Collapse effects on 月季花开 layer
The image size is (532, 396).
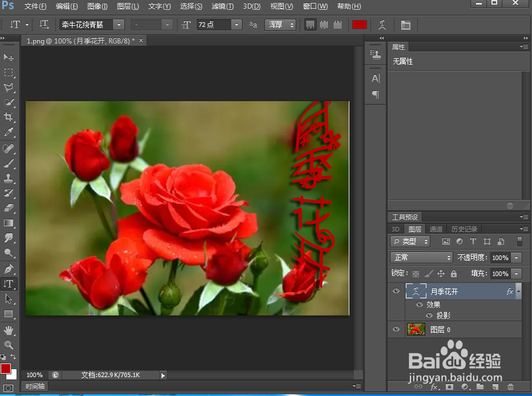click(x=518, y=291)
